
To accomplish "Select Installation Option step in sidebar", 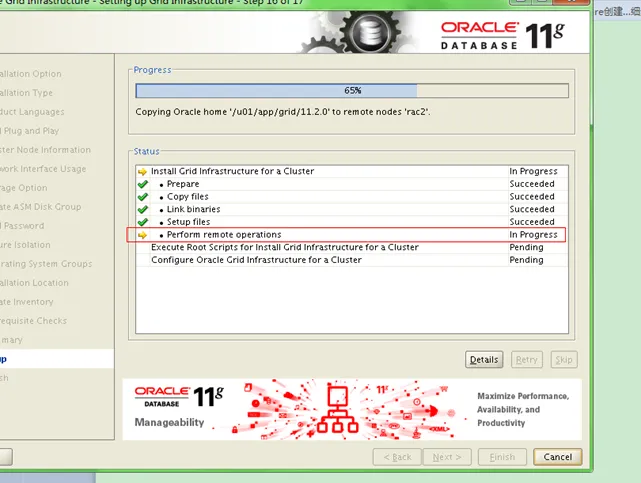I will [x=31, y=74].
